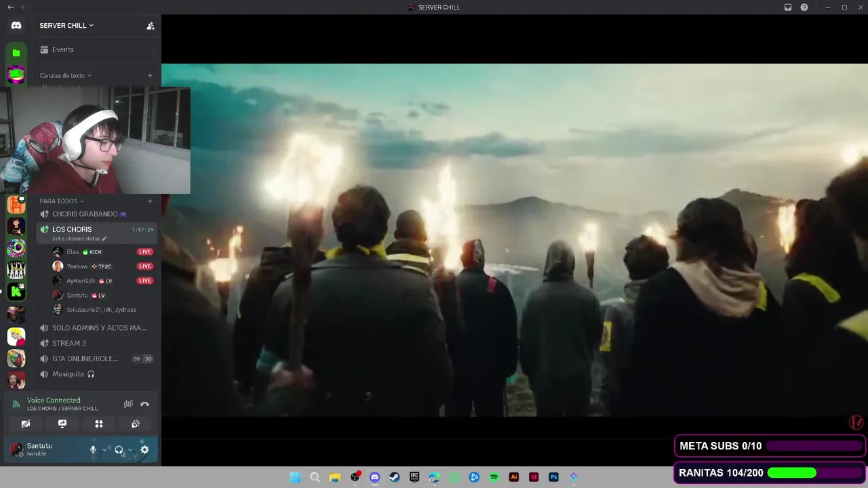Join GTA ONLINE/ROLE... voice channel
Image resolution: width=868 pixels, height=488 pixels.
coord(96,359)
